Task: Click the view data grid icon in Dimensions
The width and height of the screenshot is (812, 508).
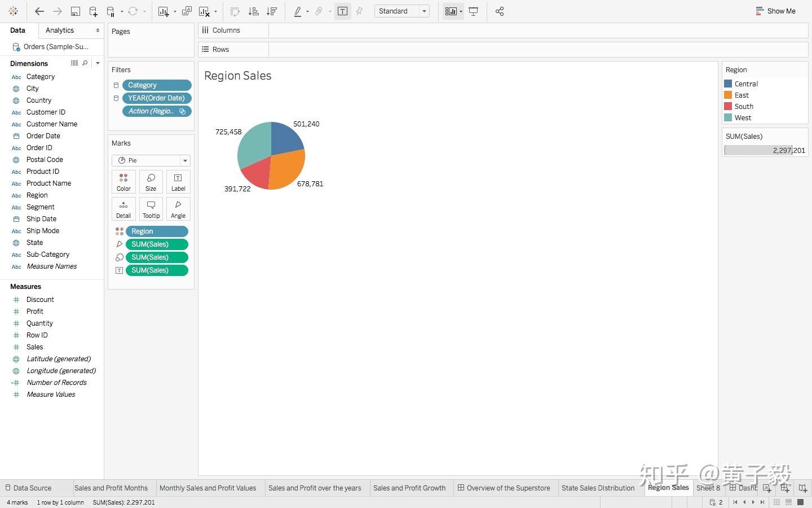Action: coord(74,63)
